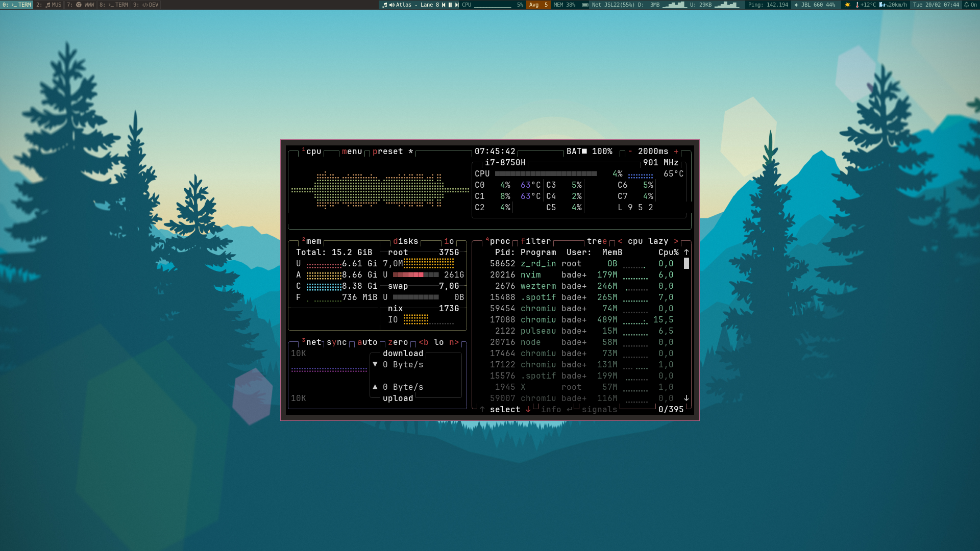Click the sun weather icon

point(848,5)
